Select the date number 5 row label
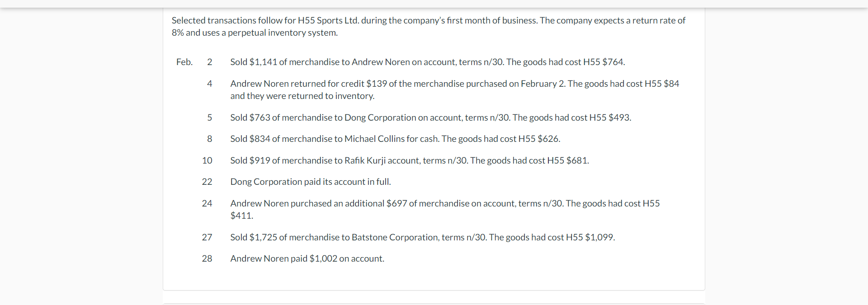The height and width of the screenshot is (305, 868). [x=209, y=117]
